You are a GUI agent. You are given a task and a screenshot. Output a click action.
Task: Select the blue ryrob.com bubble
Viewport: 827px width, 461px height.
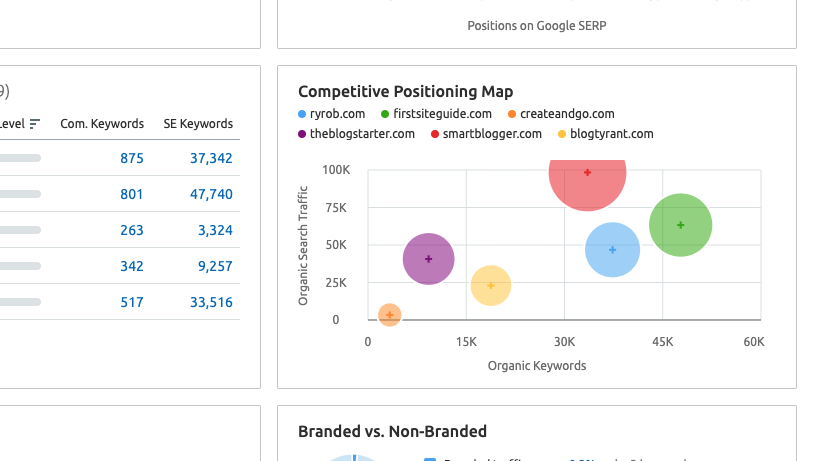(x=612, y=249)
